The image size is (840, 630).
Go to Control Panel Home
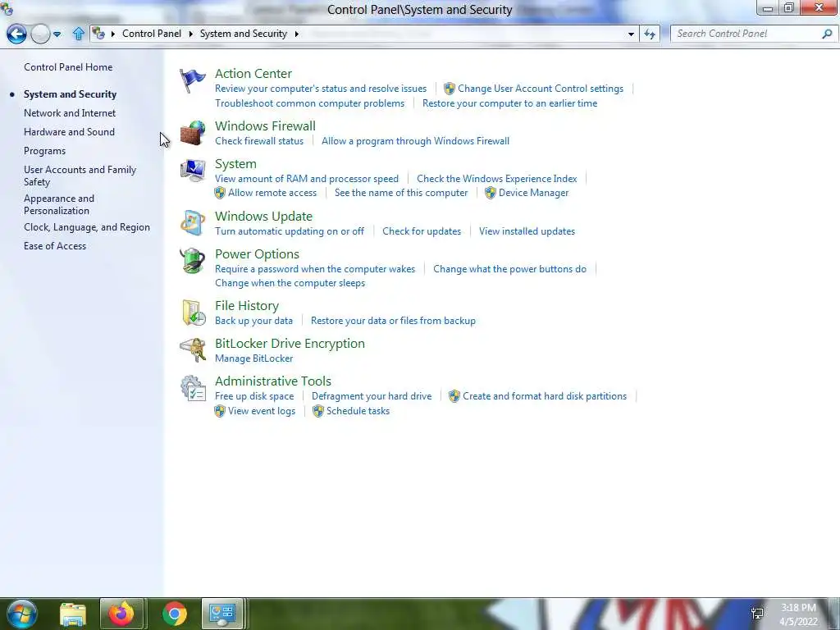(x=68, y=67)
